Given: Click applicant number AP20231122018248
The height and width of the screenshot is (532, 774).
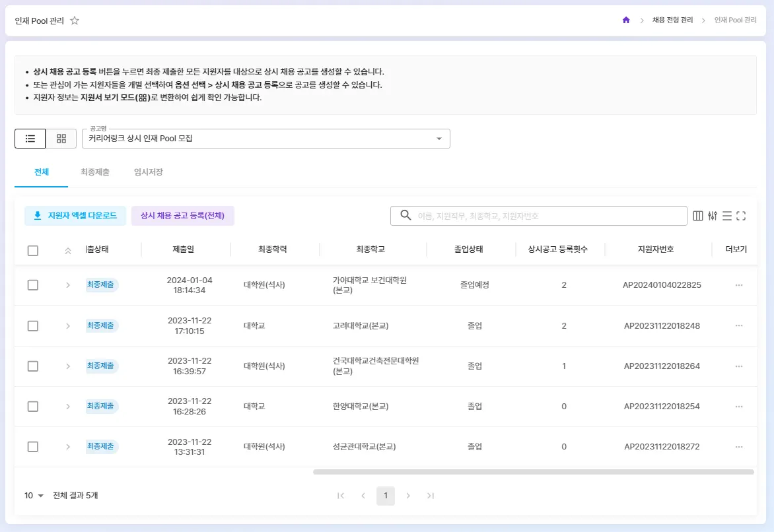Looking at the screenshot, I should (x=662, y=325).
